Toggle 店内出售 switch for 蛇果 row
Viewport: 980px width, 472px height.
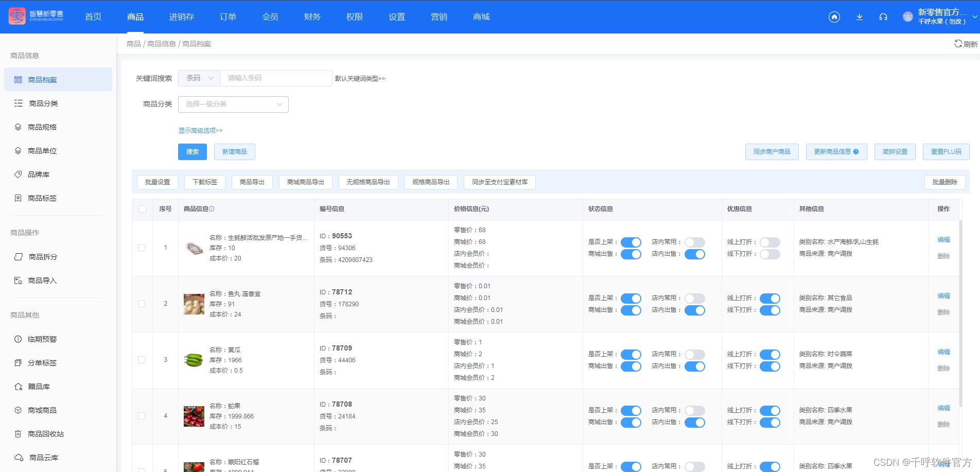695,422
